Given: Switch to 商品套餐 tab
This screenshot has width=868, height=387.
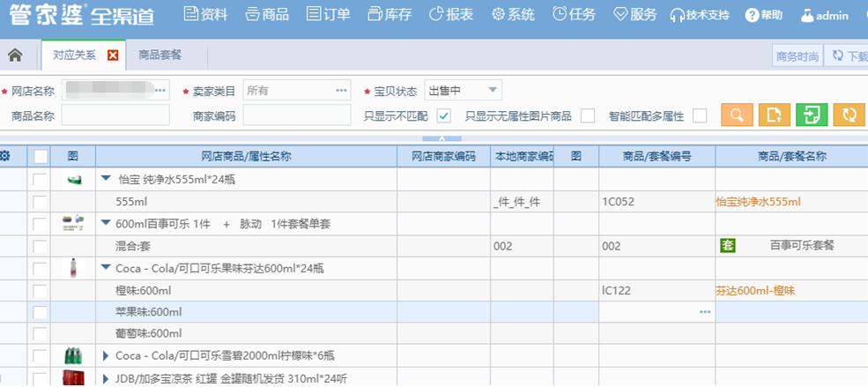Looking at the screenshot, I should 160,55.
